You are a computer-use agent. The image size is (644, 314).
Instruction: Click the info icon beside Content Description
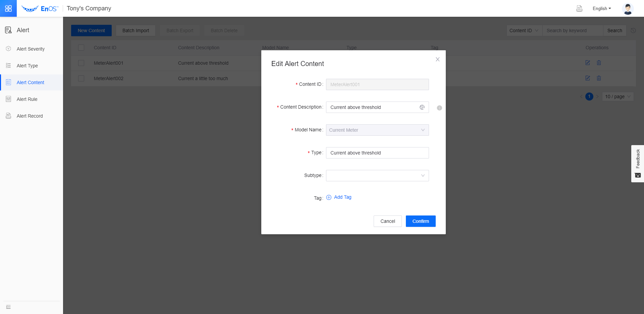[x=439, y=108]
